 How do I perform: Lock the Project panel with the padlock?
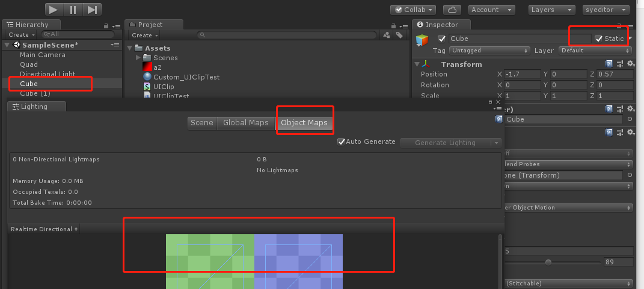pyautogui.click(x=393, y=25)
